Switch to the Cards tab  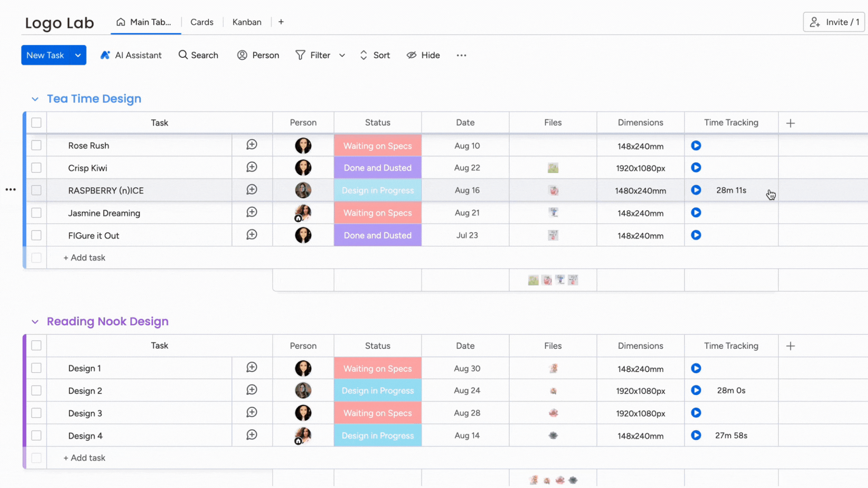coord(202,22)
